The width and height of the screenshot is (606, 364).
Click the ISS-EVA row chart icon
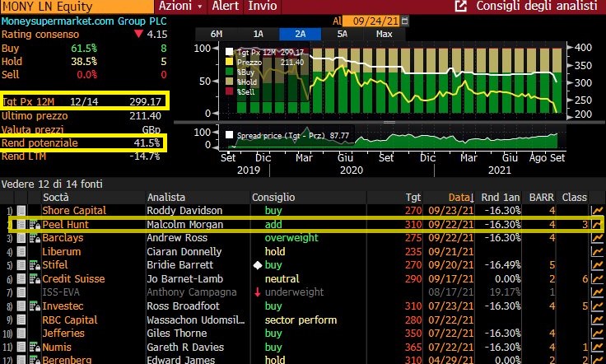(x=597, y=292)
